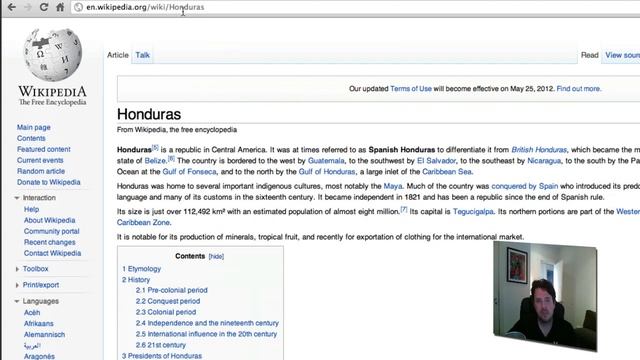Jump to 2.6 21st century
The height and width of the screenshot is (360, 640).
(161, 345)
